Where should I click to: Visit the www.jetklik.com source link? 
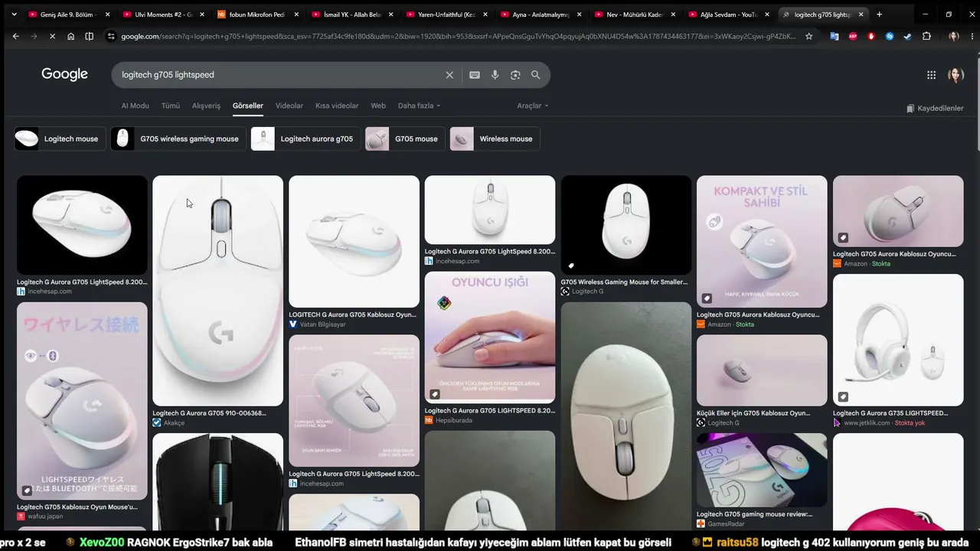pos(867,422)
